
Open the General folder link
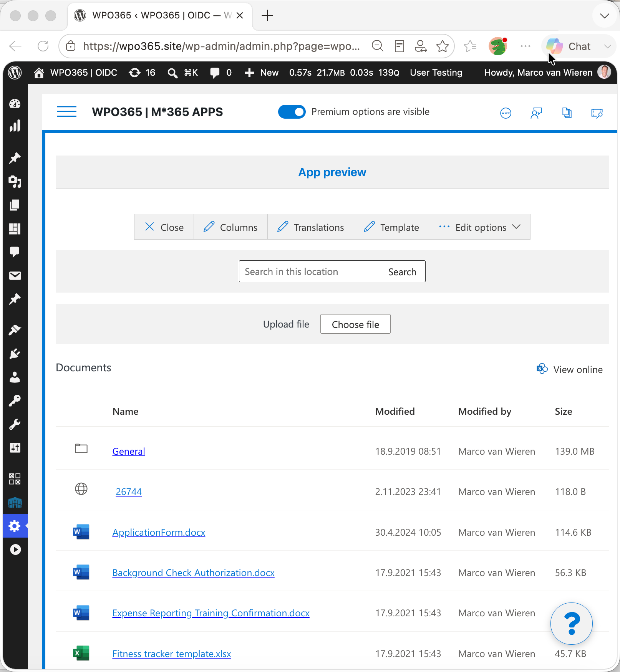click(x=129, y=451)
